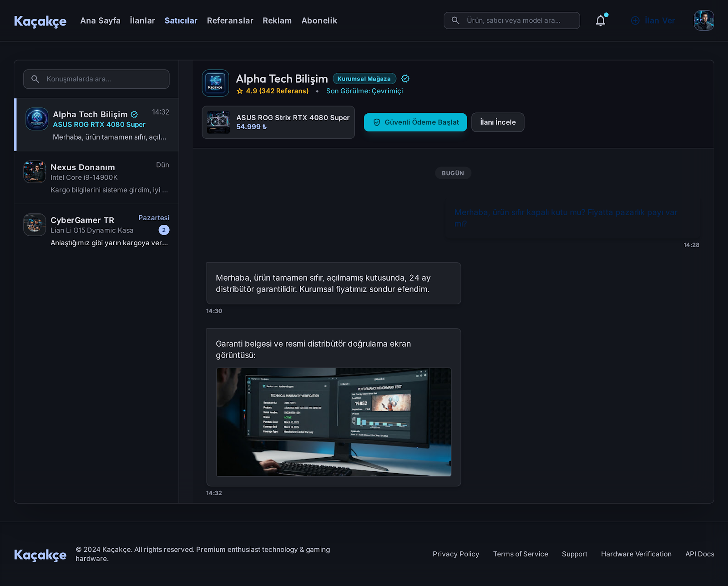The width and height of the screenshot is (728, 586).
Task: Open Hardware Verification link
Action: click(636, 554)
